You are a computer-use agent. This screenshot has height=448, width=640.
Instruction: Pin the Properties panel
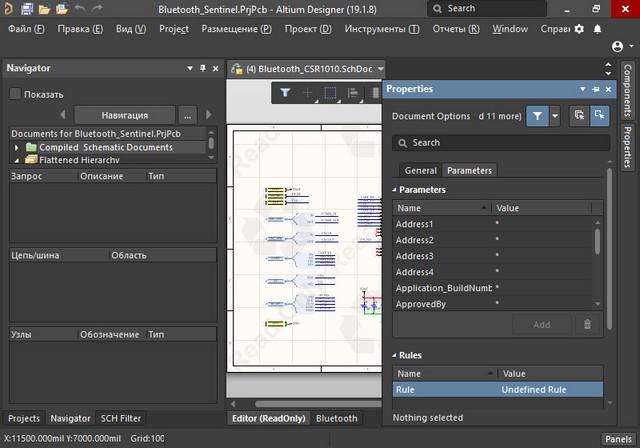point(596,89)
